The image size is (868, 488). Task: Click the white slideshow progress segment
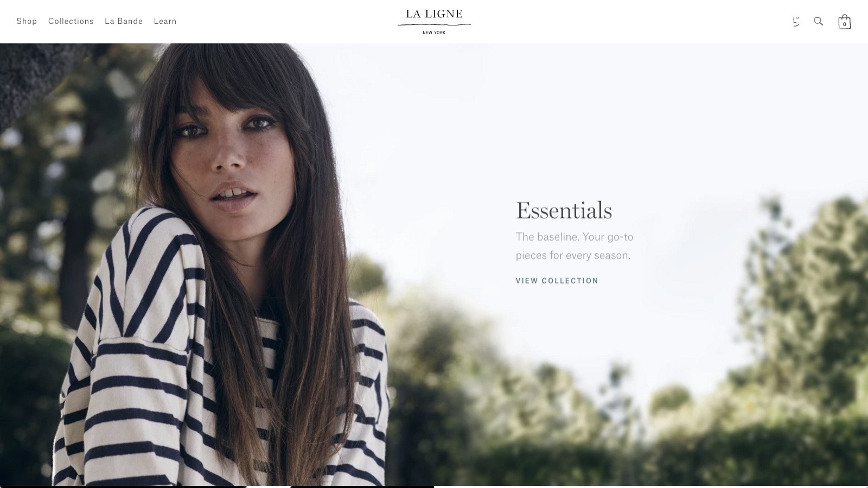pos(651,486)
